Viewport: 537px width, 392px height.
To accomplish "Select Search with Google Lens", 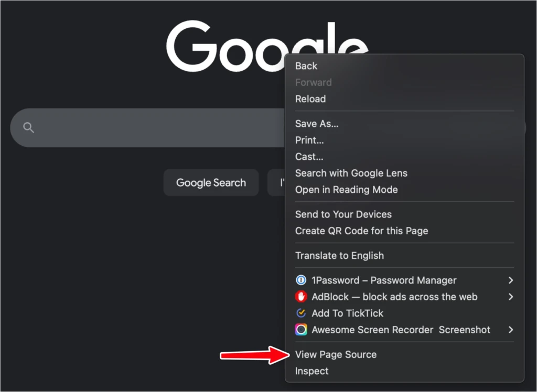I will (x=351, y=173).
